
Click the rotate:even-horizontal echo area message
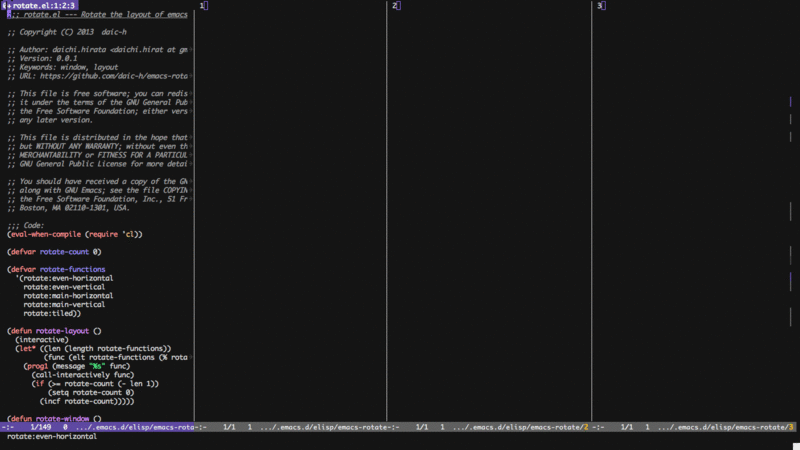(52, 436)
